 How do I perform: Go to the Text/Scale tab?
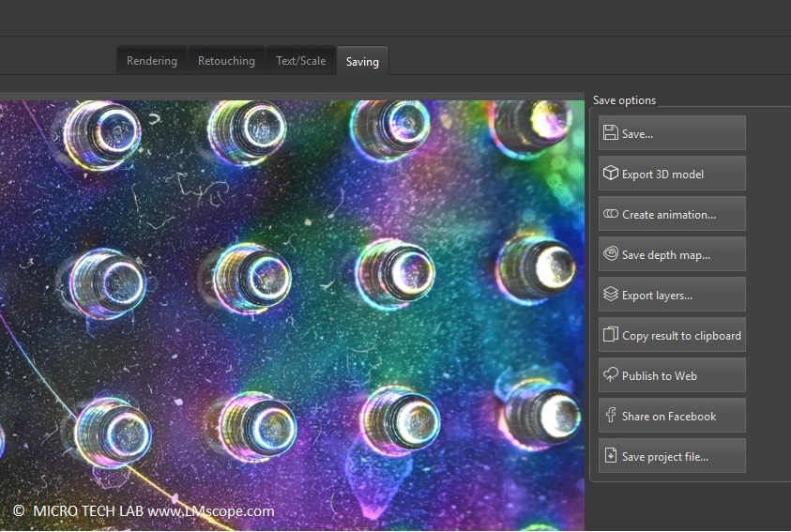pos(300,61)
